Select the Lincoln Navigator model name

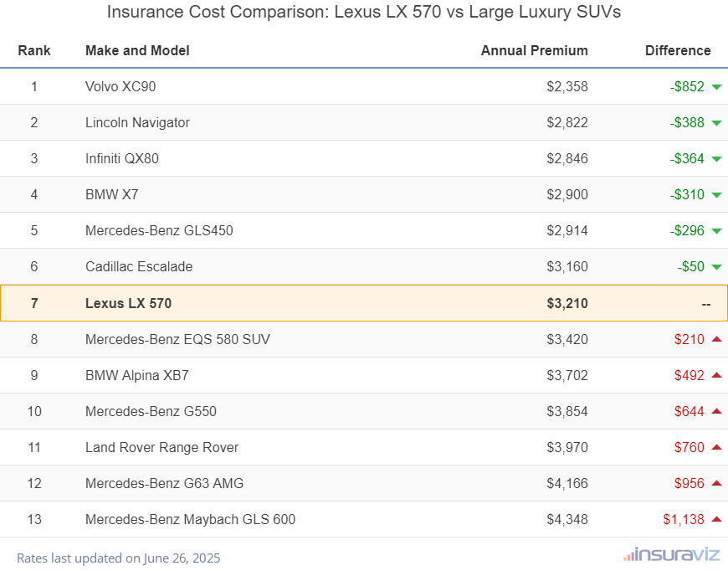click(x=137, y=122)
